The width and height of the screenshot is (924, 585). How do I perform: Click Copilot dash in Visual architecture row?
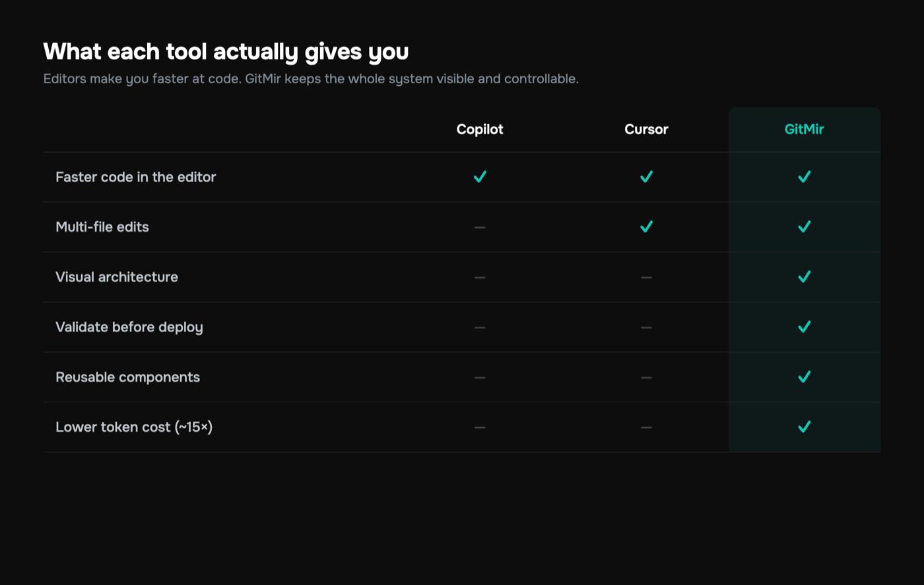pyautogui.click(x=480, y=277)
